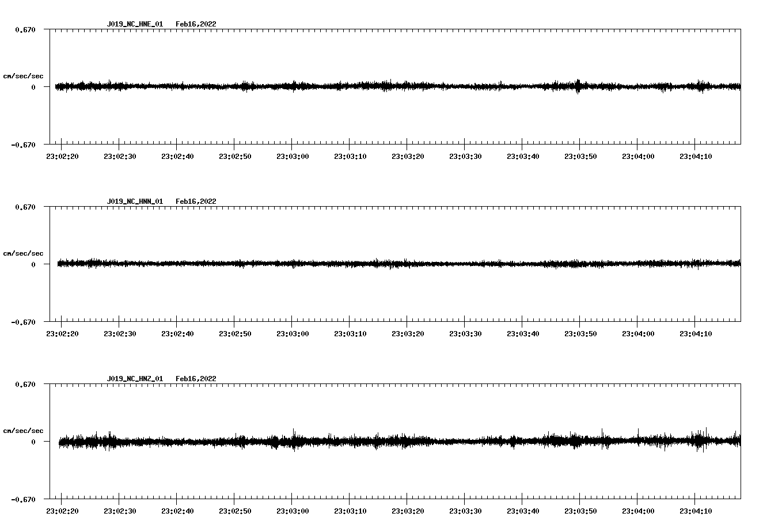Click the 23:03:40 time label under HNZ plot
The height and width of the screenshot is (532, 782).
click(523, 511)
